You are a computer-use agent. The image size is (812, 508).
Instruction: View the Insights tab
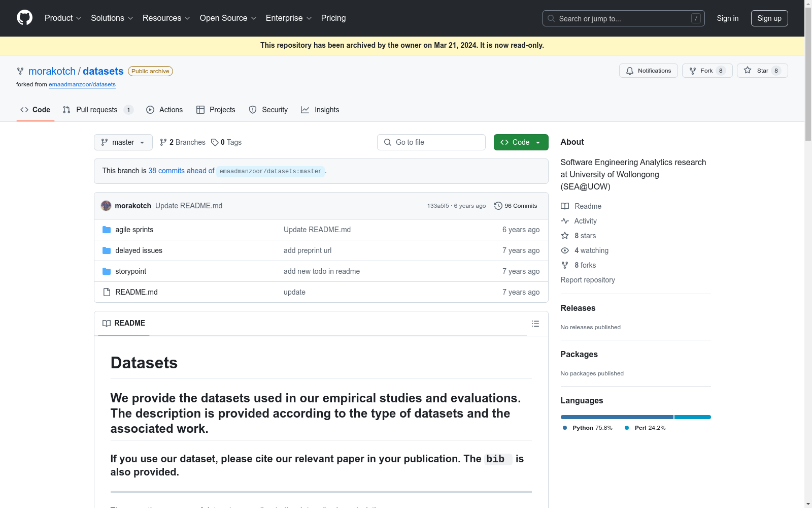(320, 110)
